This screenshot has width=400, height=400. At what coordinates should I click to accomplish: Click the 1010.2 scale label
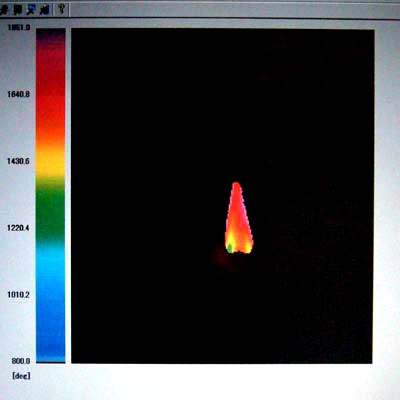[18, 295]
